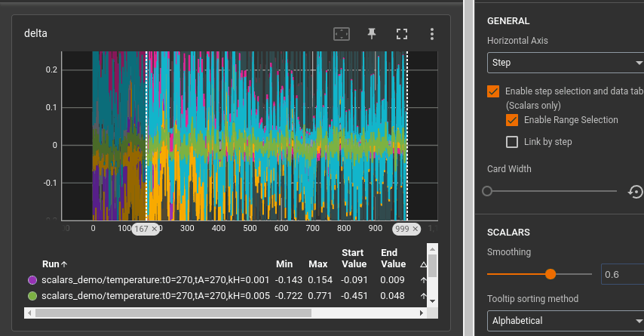Select the run row with kH=0.001
The width and height of the screenshot is (644, 336).
(225, 280)
